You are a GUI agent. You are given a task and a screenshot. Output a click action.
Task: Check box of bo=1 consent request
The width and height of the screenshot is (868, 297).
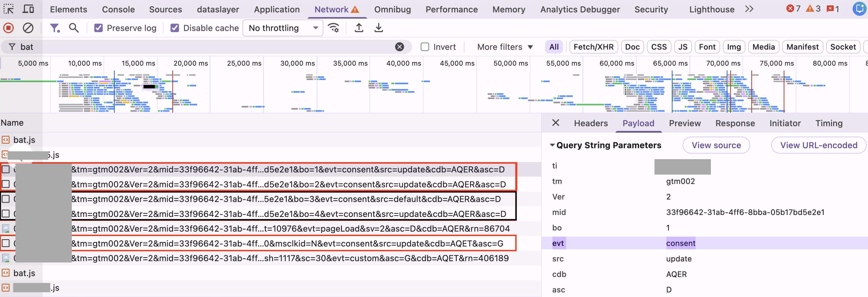[x=6, y=169]
